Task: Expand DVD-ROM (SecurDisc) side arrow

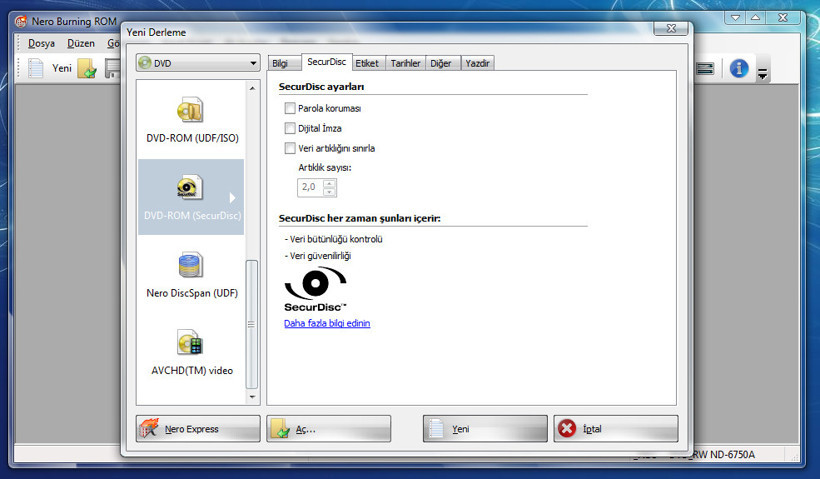Action: 232,198
